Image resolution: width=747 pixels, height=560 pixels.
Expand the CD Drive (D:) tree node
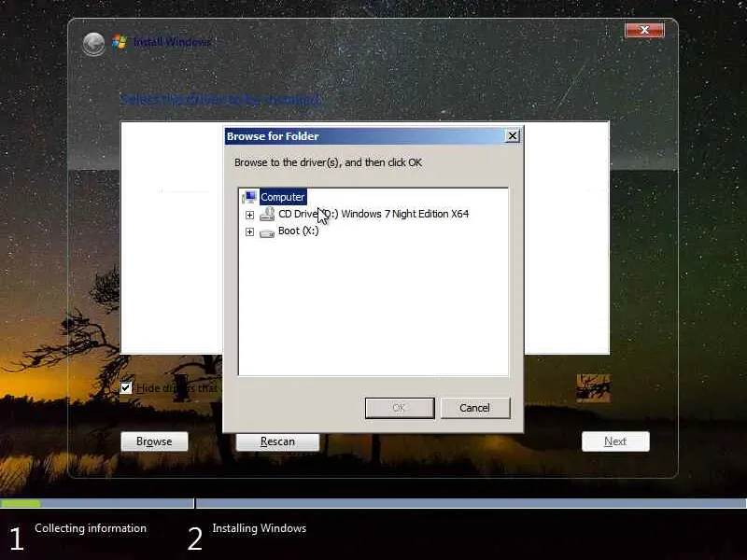click(249, 215)
